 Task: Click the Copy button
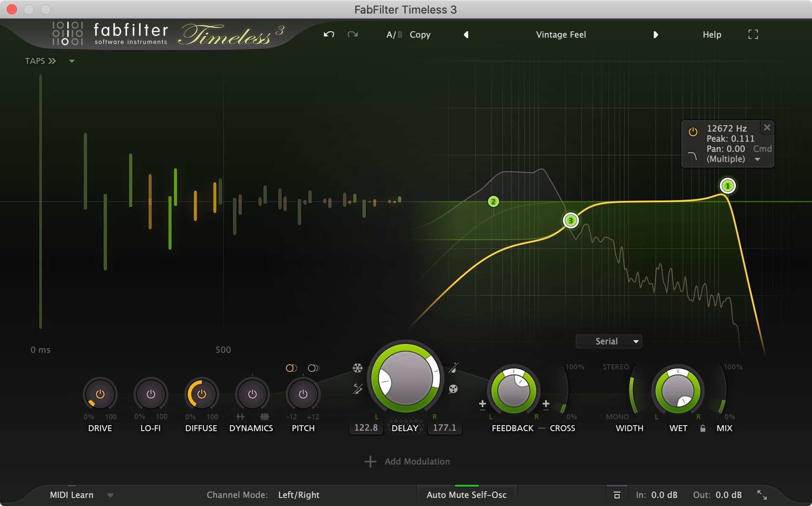(420, 35)
